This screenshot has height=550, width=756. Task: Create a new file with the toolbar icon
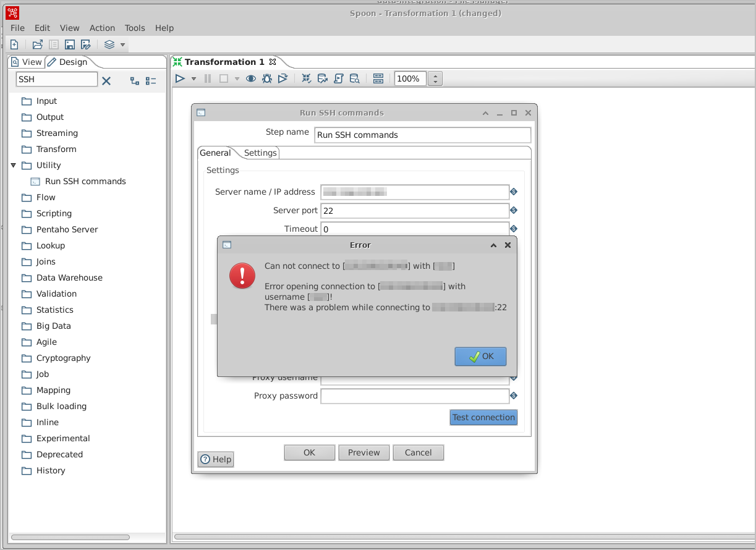click(14, 44)
